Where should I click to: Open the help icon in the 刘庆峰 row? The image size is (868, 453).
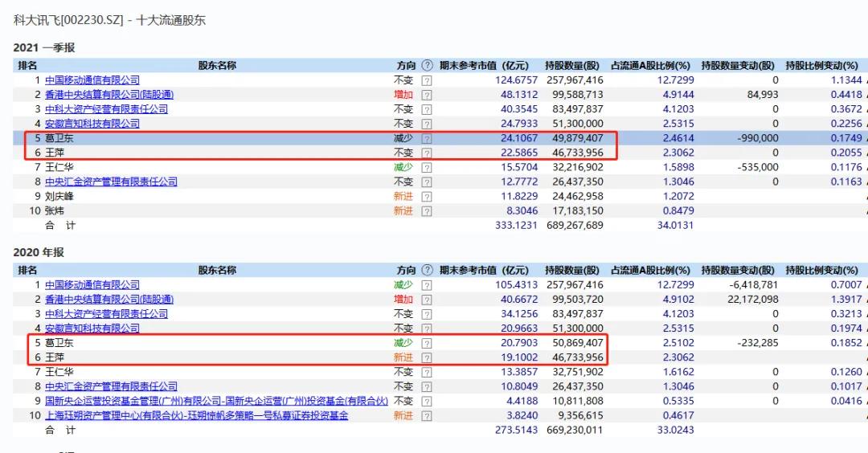pos(427,197)
